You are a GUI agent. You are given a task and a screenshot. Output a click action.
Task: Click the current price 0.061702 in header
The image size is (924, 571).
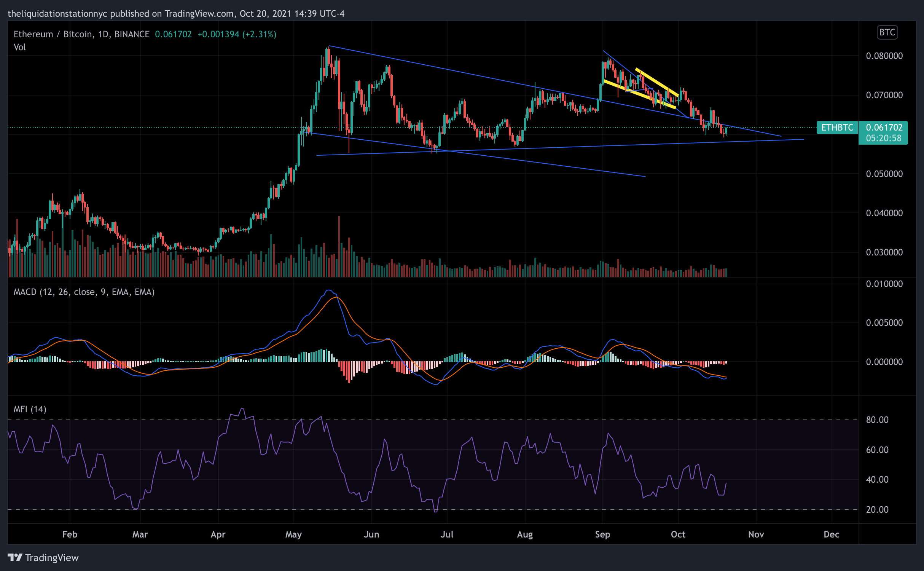tap(173, 34)
